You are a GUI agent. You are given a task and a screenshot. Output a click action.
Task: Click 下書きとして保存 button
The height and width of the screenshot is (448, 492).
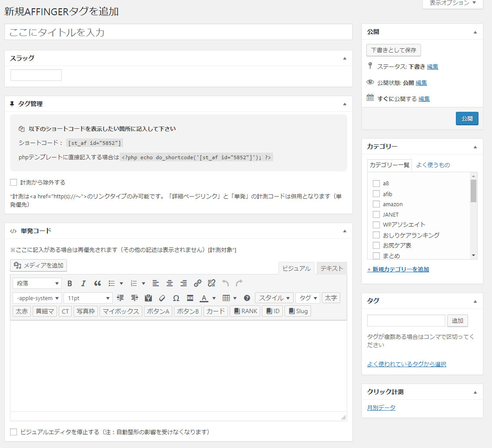click(x=394, y=50)
